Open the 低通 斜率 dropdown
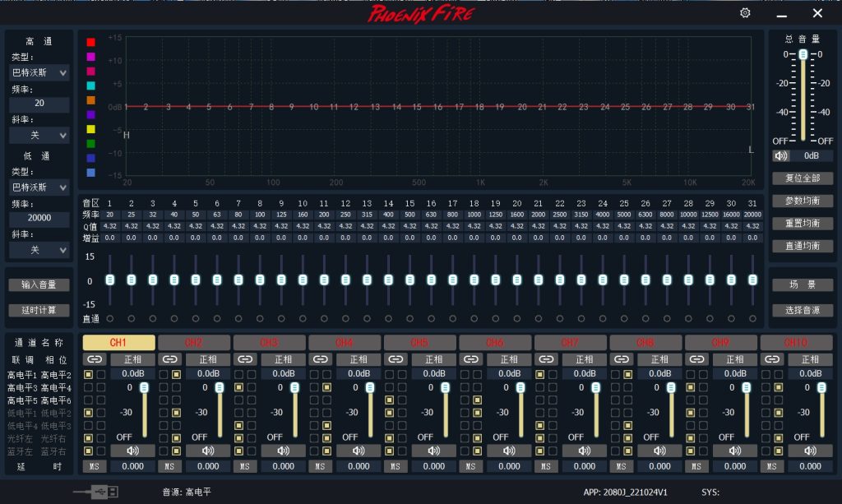The image size is (842, 504). click(x=39, y=250)
